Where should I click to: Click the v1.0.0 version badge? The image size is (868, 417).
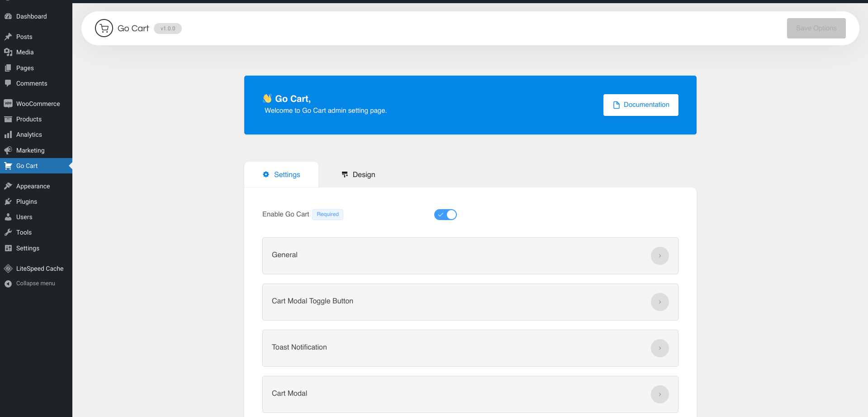[168, 29]
